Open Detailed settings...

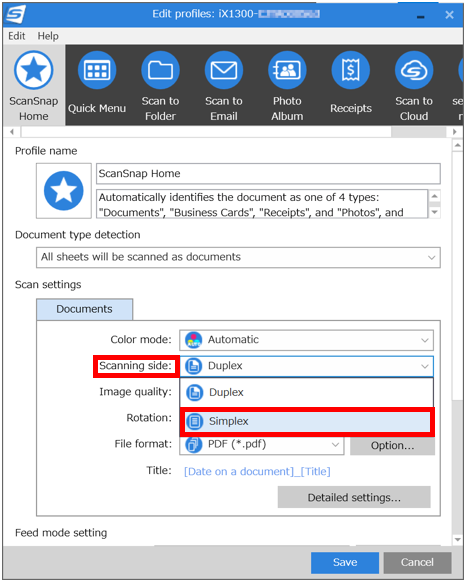click(354, 497)
